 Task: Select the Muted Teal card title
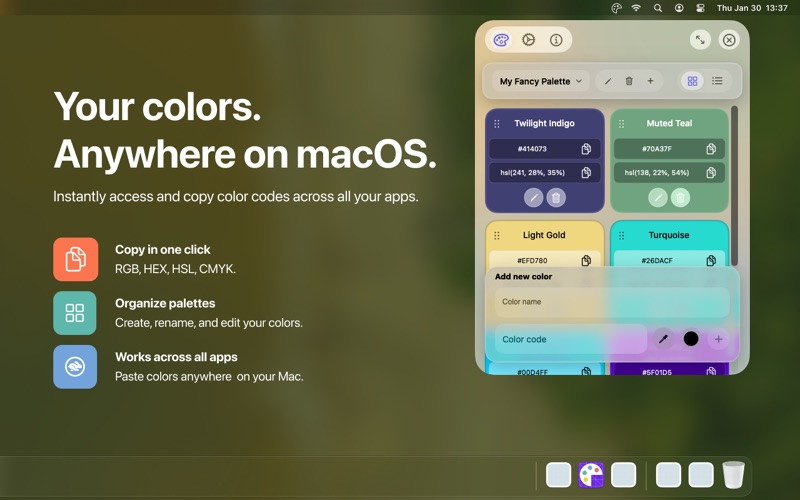(x=669, y=123)
